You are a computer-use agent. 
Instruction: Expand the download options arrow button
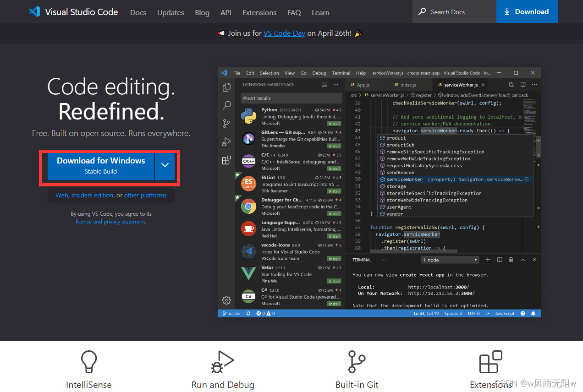coord(165,165)
